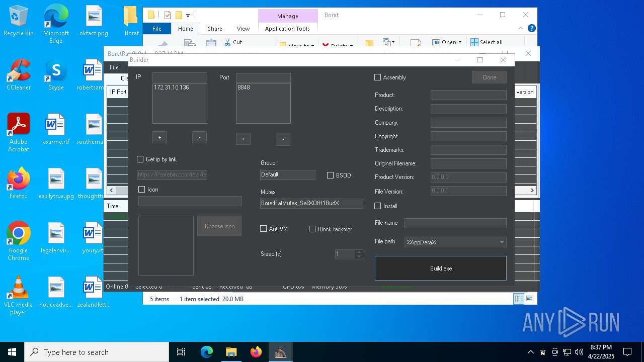Open the notification center icon

pos(627,352)
